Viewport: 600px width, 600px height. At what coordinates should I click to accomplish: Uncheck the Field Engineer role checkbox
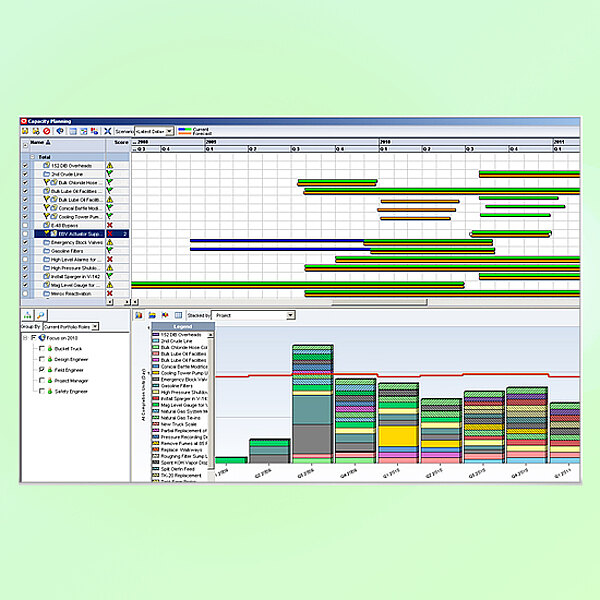41,370
